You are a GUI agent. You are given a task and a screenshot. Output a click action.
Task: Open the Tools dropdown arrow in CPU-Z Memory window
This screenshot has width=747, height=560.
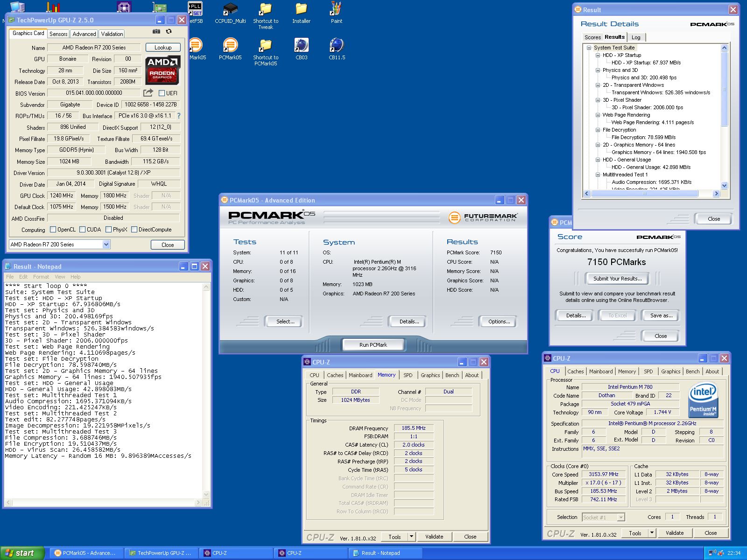411,537
